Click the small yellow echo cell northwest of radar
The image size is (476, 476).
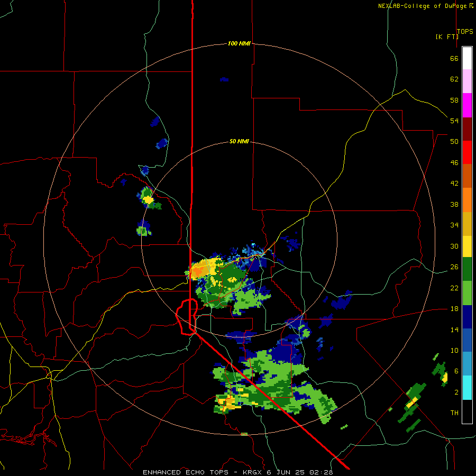pos(148,200)
